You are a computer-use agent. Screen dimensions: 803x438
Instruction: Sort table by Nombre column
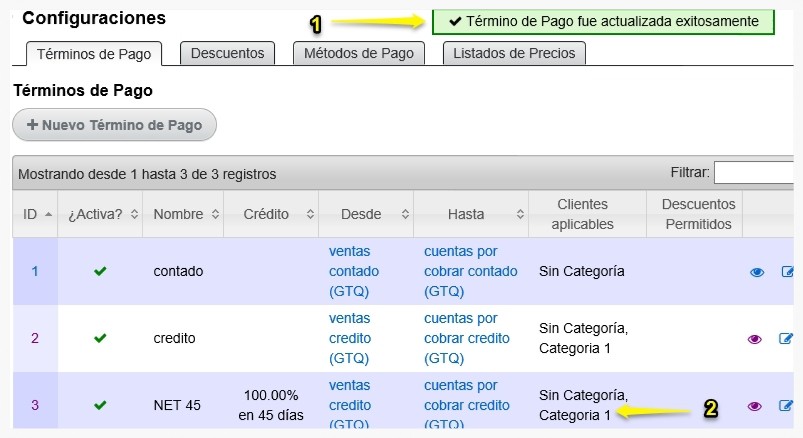pos(183,214)
